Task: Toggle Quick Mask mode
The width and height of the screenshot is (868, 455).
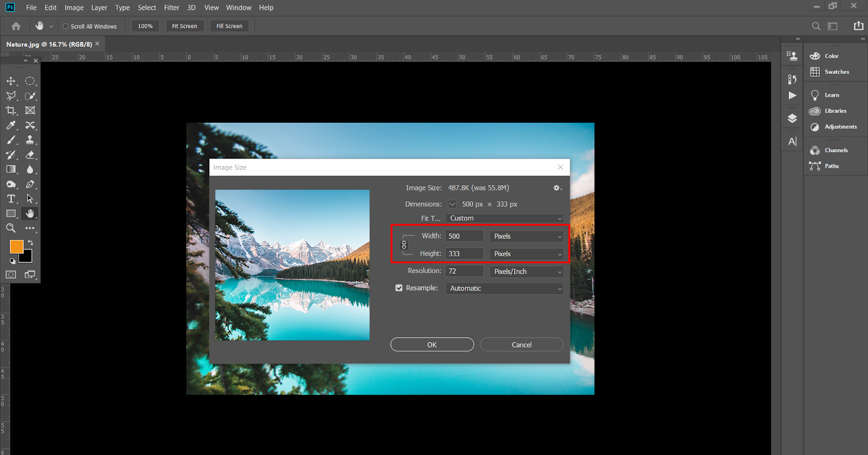Action: coord(11,275)
